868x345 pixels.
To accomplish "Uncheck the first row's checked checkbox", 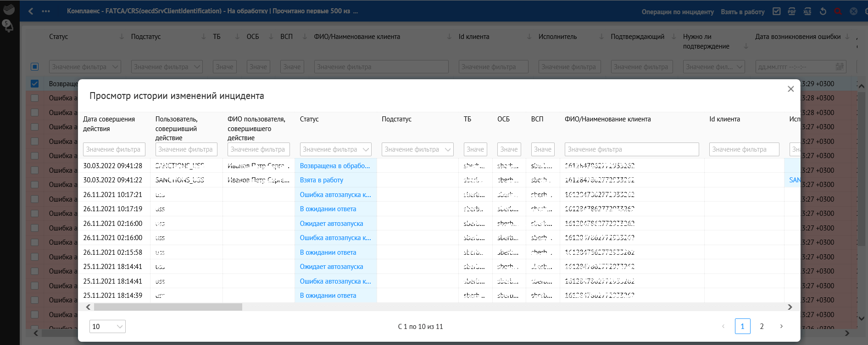I will (35, 84).
